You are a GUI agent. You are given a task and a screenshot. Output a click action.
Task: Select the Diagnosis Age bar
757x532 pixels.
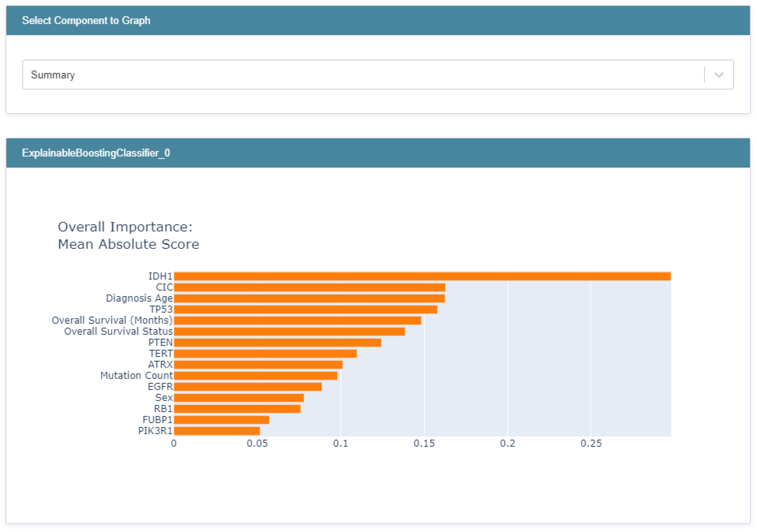pos(309,298)
